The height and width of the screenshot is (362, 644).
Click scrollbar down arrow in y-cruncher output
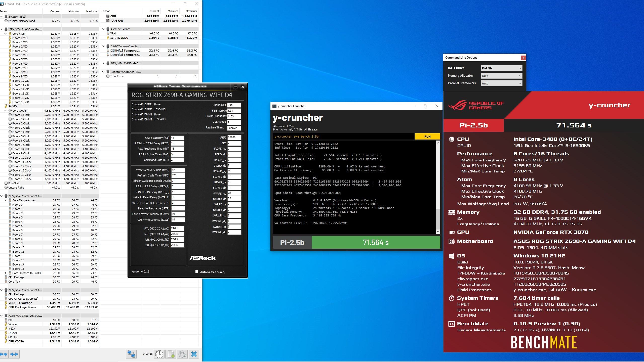[x=438, y=232]
